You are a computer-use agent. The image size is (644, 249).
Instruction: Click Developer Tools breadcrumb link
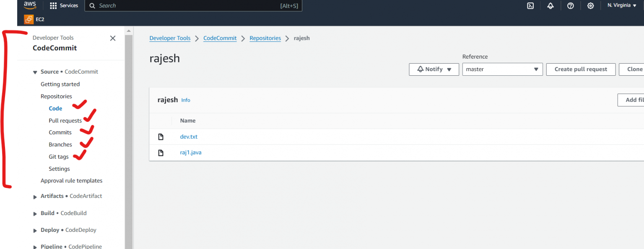[x=170, y=38]
